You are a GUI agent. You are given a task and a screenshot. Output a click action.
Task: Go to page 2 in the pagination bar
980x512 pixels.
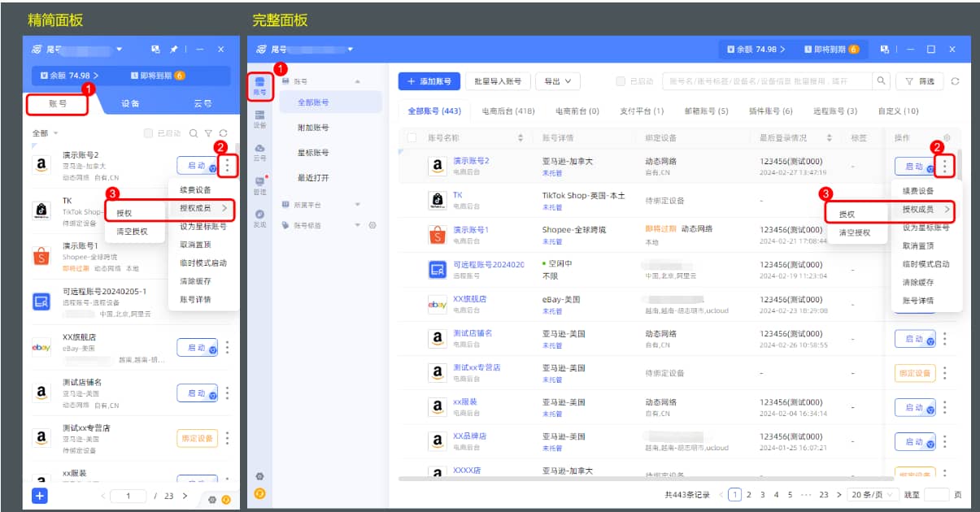tap(749, 494)
